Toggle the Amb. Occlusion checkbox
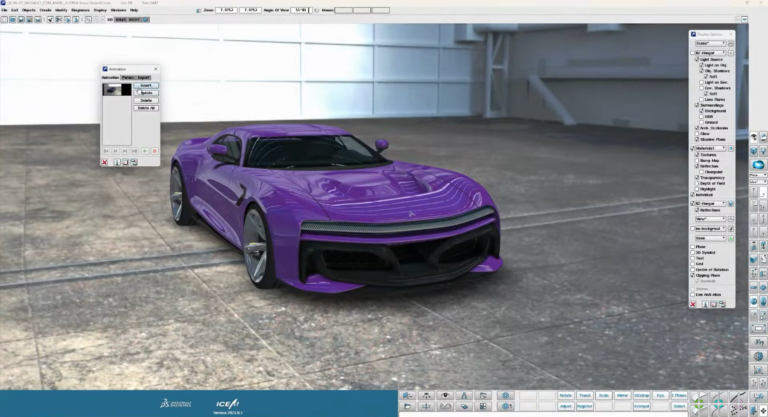The image size is (768, 417). 697,128
